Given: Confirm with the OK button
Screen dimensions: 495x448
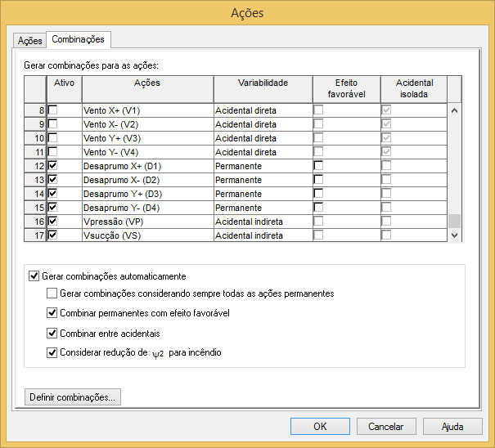Looking at the screenshot, I should click(320, 427).
